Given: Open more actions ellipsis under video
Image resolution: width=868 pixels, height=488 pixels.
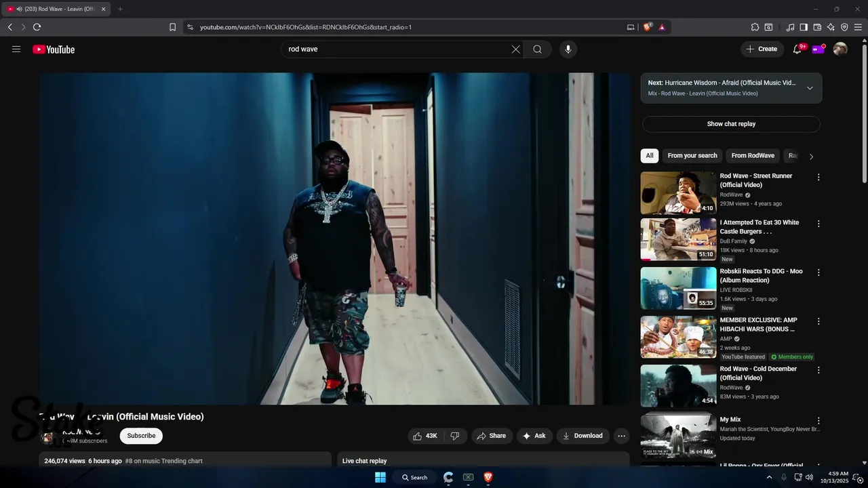Looking at the screenshot, I should (621, 436).
